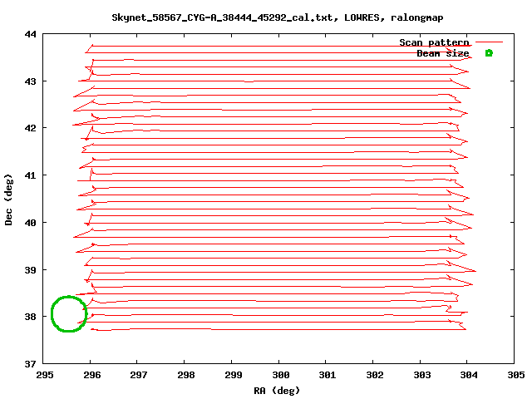Click the y-axis tick label 43
The width and height of the screenshot is (532, 399).
30,81
